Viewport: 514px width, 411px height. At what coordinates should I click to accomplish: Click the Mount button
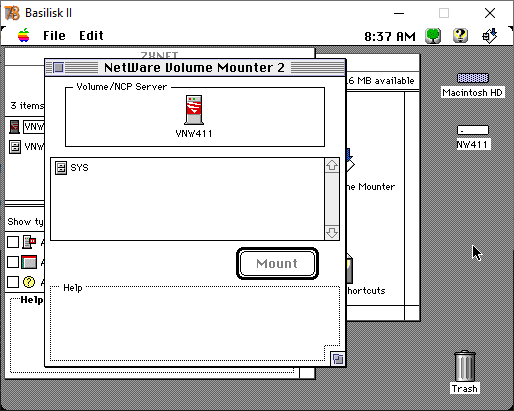tap(277, 263)
